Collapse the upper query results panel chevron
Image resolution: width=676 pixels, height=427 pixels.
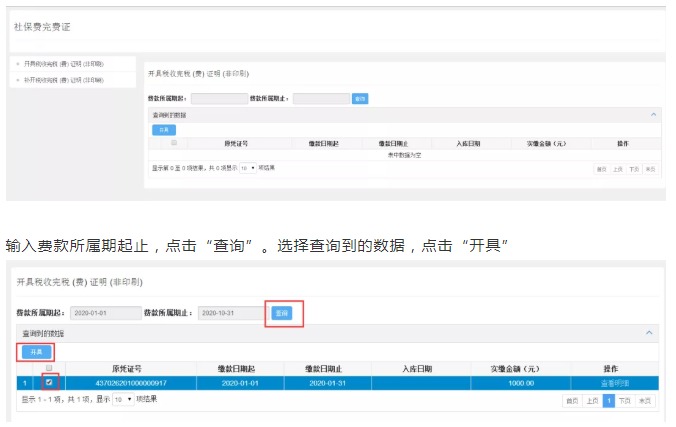click(x=652, y=116)
